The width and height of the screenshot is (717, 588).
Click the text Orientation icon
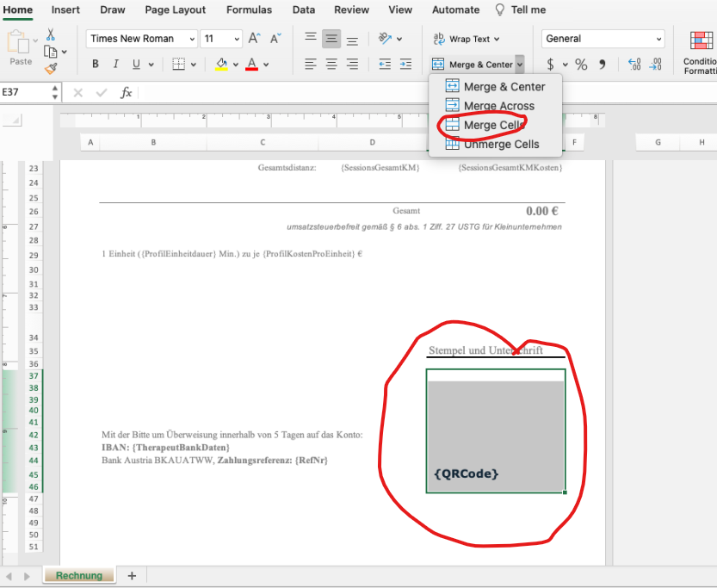tap(385, 39)
